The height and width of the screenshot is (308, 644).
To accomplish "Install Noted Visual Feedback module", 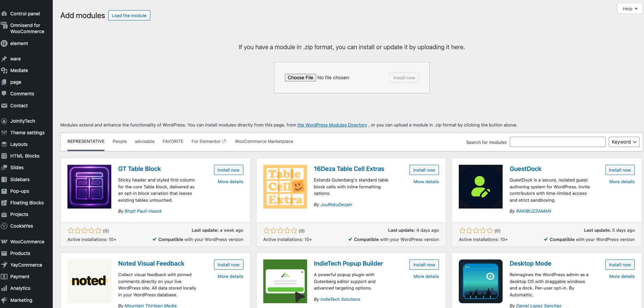I will point(228,265).
